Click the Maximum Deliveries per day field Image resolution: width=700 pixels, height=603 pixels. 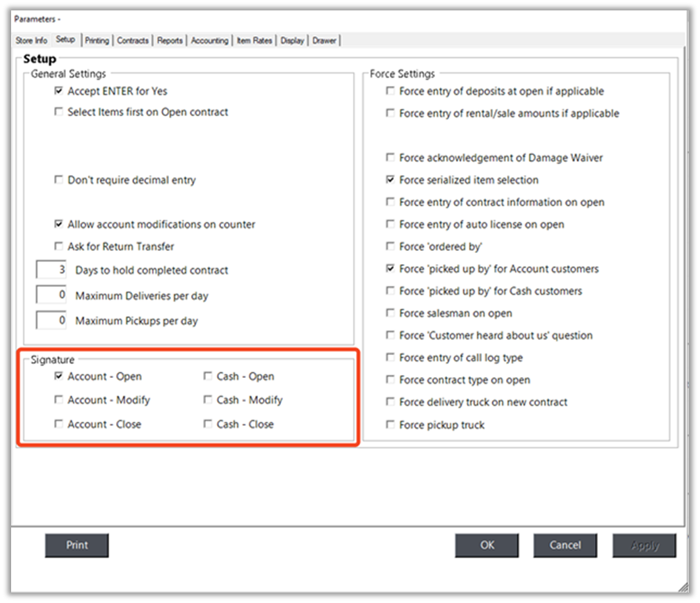pos(52,296)
